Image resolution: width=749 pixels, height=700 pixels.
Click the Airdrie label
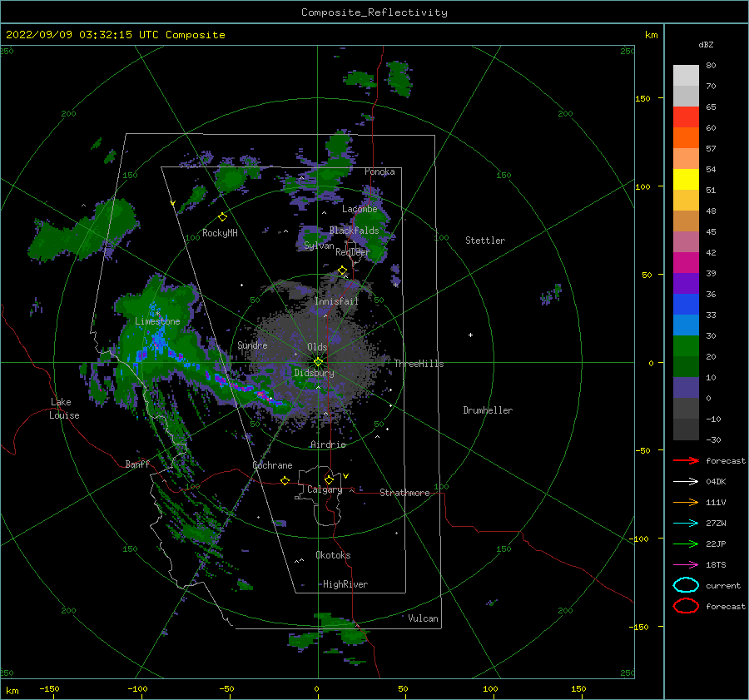(328, 444)
